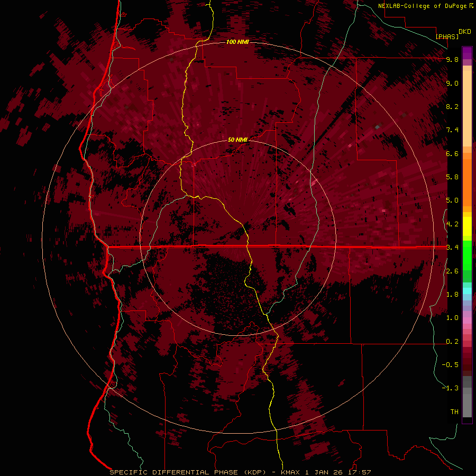Screen dimensions: 476x476
Task: Click the 9.8 value on the scale
Action: pos(452,59)
